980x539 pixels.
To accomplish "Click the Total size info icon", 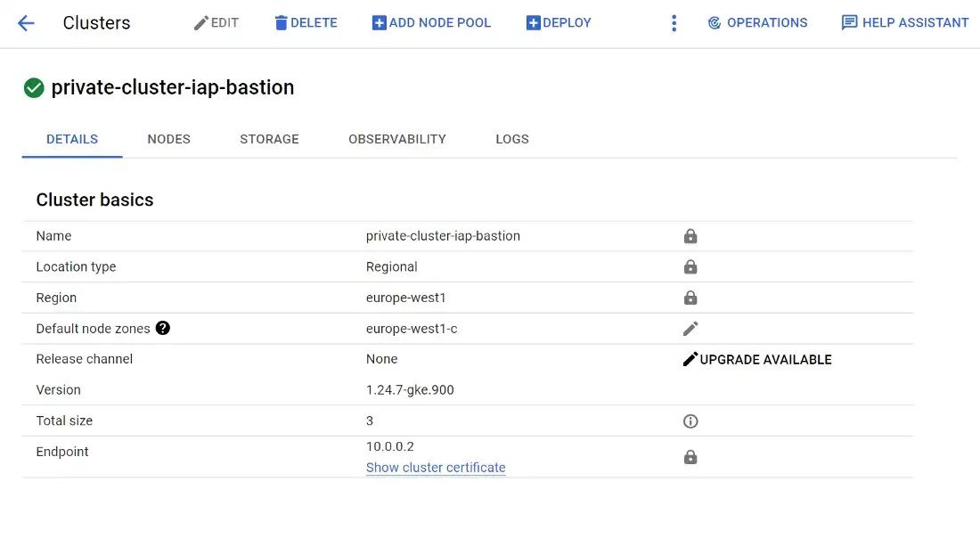I will point(690,421).
